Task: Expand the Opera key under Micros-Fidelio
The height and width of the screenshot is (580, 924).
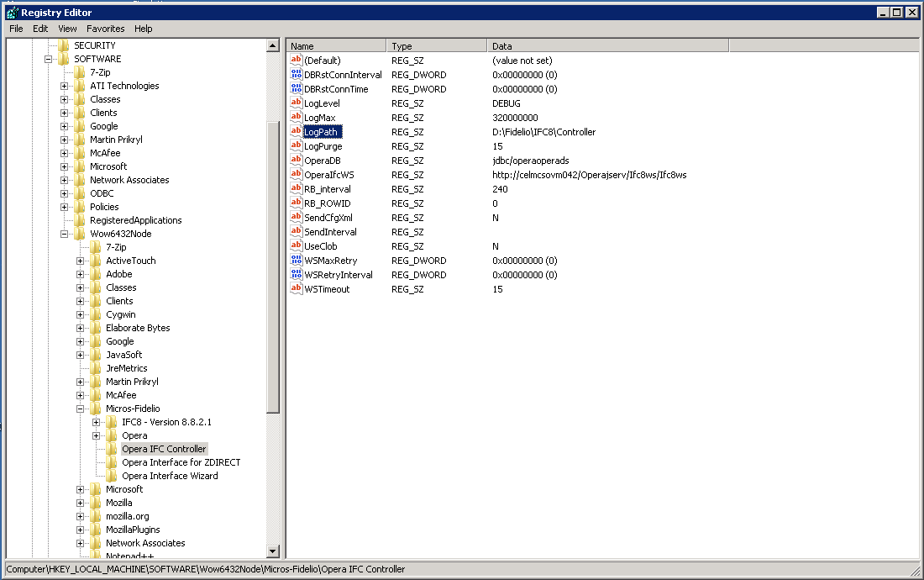Action: click(x=96, y=435)
